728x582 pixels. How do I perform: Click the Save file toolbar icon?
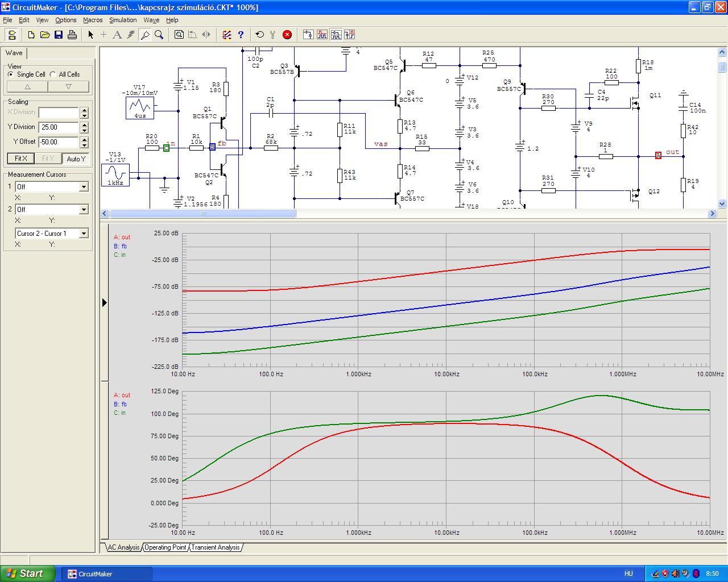point(59,35)
